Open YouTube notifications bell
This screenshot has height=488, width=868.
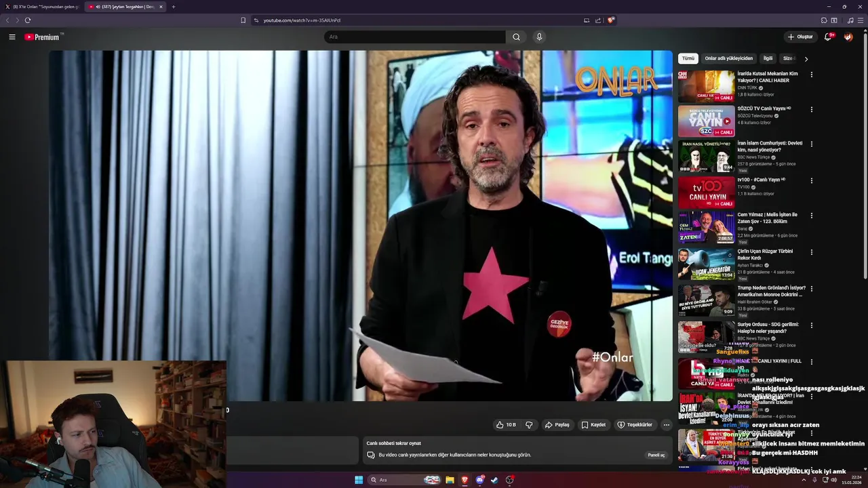coord(828,37)
